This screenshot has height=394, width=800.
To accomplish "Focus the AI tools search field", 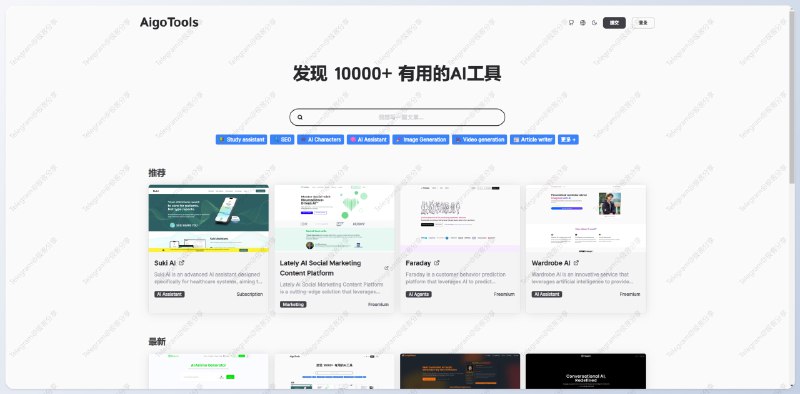I will [x=397, y=117].
